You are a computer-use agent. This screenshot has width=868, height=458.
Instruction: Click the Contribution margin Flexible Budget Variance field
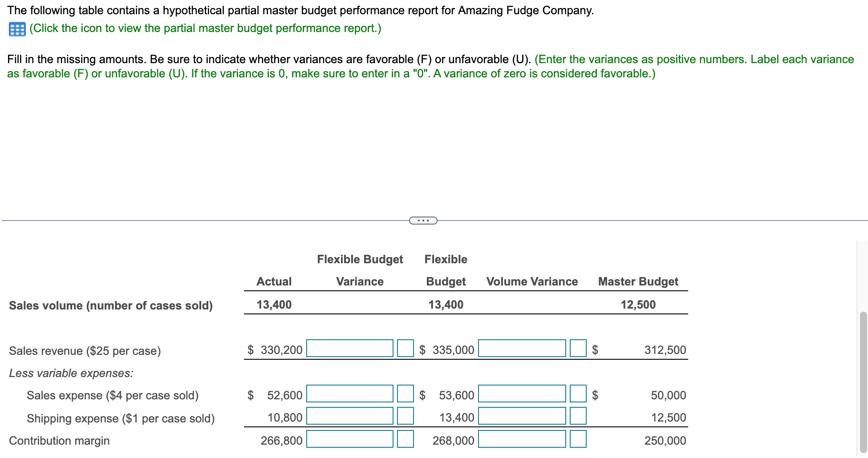click(349, 440)
